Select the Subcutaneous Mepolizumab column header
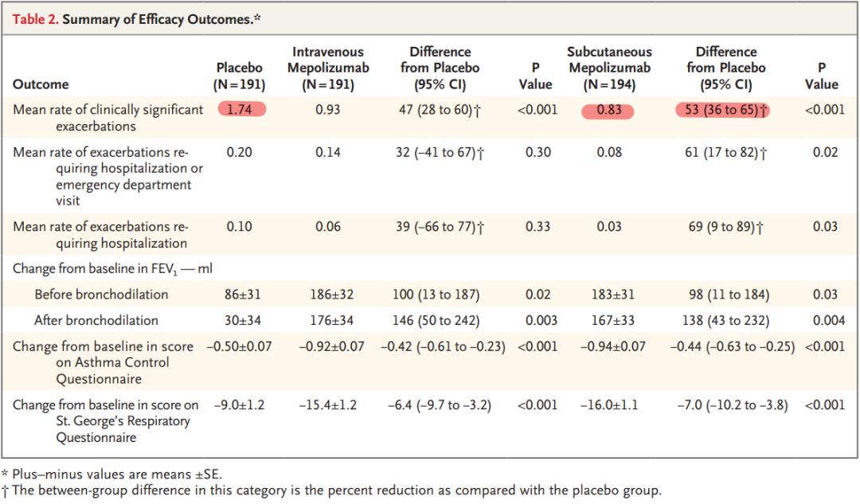This screenshot has height=504, width=860. [609, 68]
